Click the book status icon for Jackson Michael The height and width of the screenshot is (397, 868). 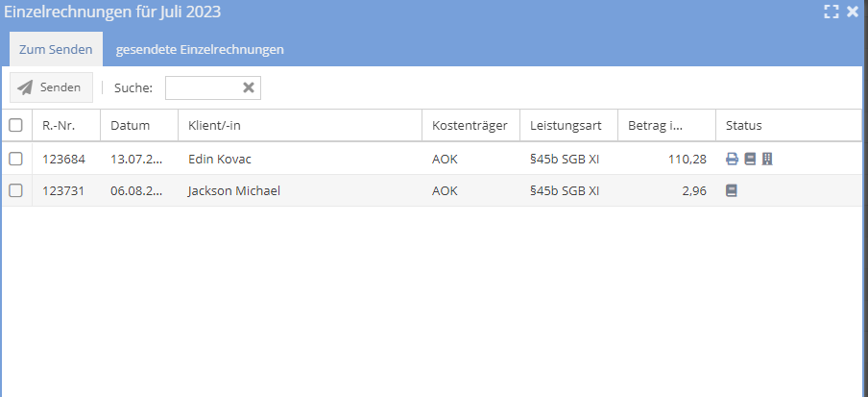pos(732,190)
